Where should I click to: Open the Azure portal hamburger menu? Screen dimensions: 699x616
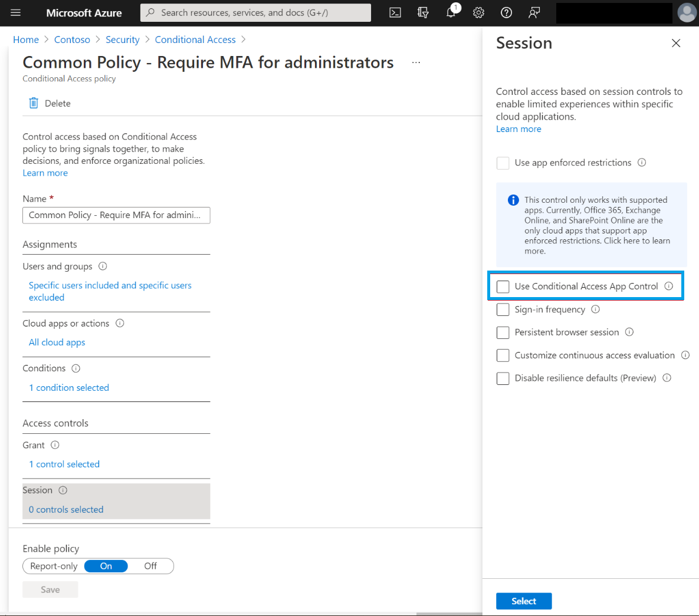pyautogui.click(x=16, y=12)
